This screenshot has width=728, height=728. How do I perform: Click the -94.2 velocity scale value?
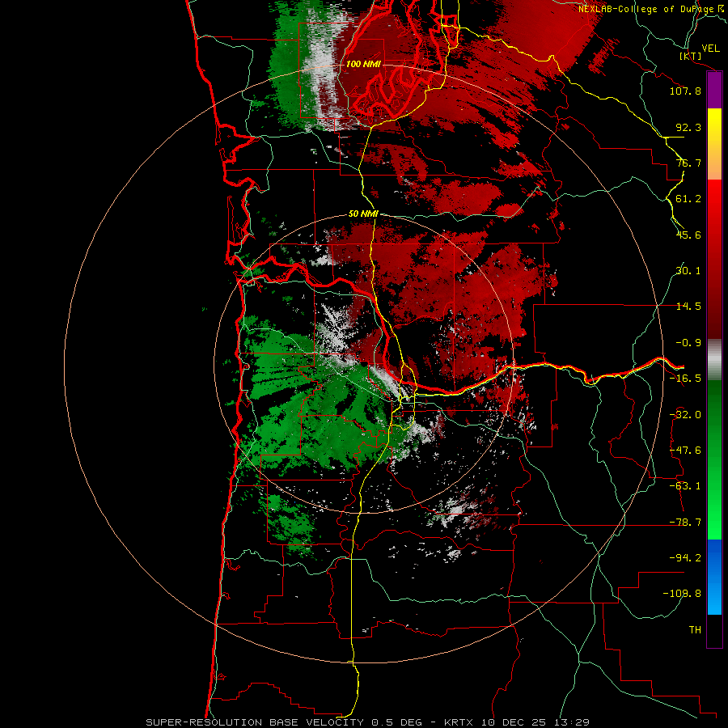pyautogui.click(x=685, y=557)
